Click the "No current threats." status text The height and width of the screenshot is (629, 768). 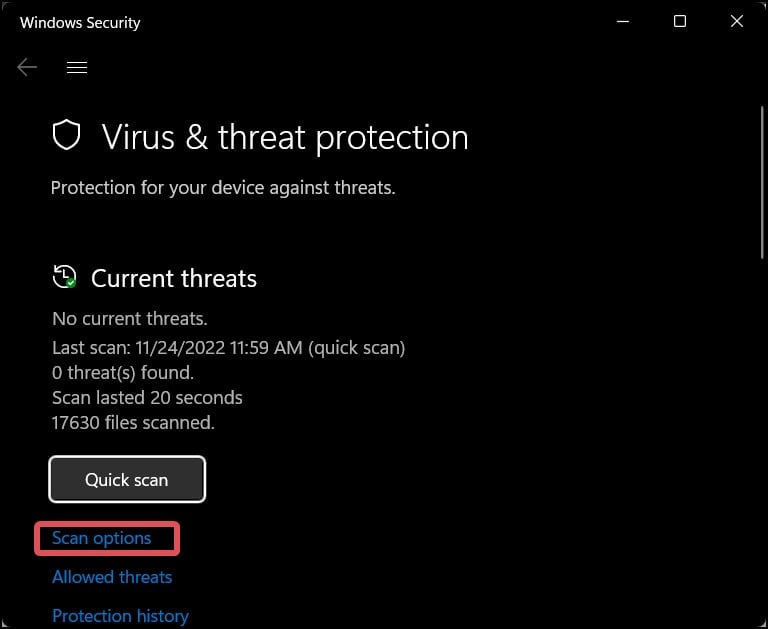click(130, 319)
